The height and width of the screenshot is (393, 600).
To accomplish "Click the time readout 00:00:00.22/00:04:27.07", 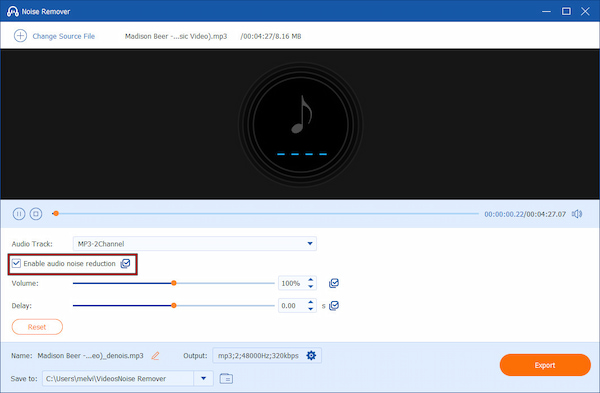I will tap(525, 214).
